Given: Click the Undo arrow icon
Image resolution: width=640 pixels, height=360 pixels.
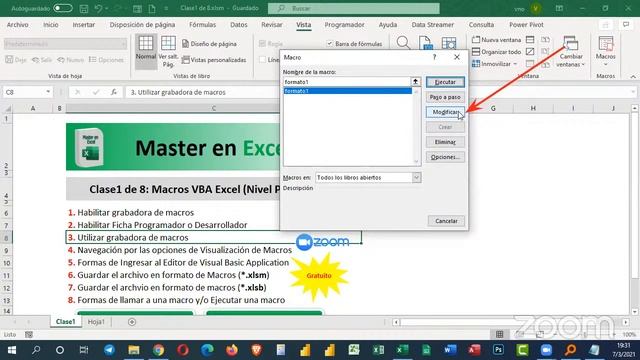Looking at the screenshot, I should pos(98,8).
